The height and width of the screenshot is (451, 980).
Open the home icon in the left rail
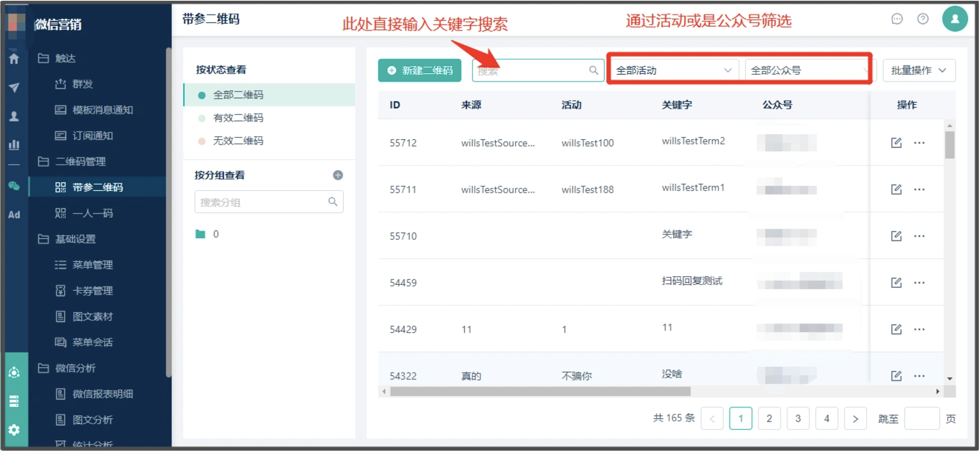(x=14, y=59)
